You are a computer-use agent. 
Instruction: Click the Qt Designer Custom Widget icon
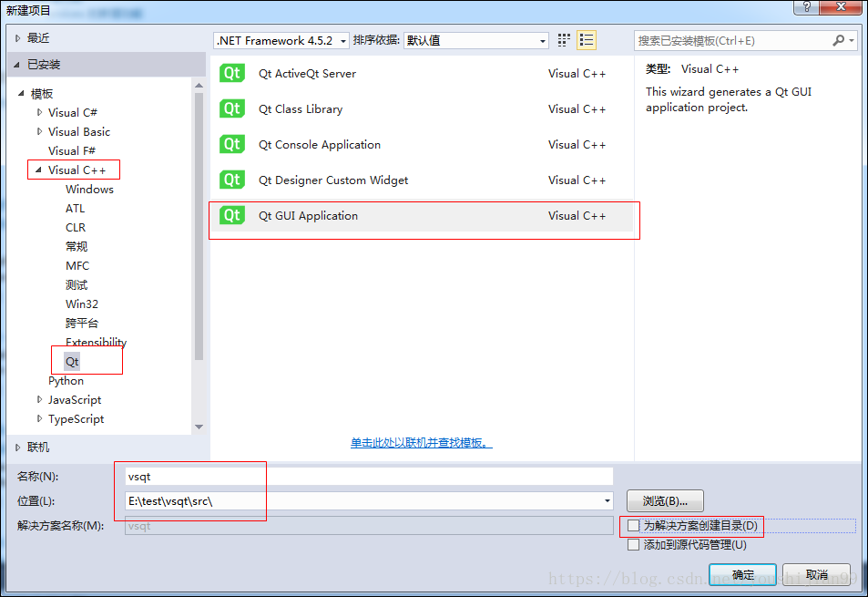point(232,180)
